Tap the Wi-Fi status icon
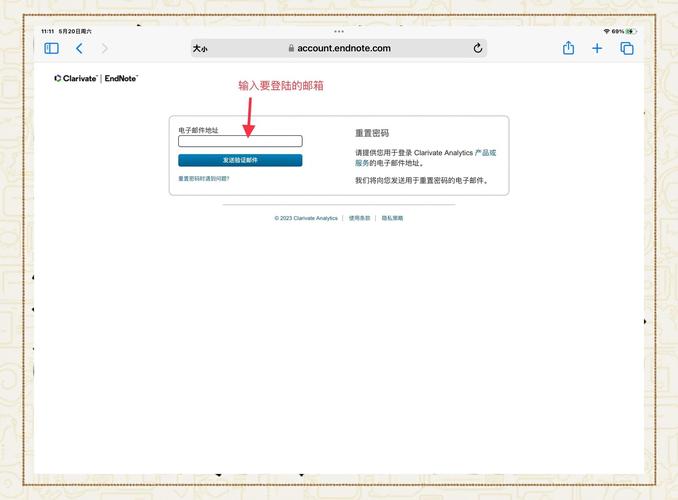Image resolution: width=678 pixels, height=500 pixels. coord(607,31)
